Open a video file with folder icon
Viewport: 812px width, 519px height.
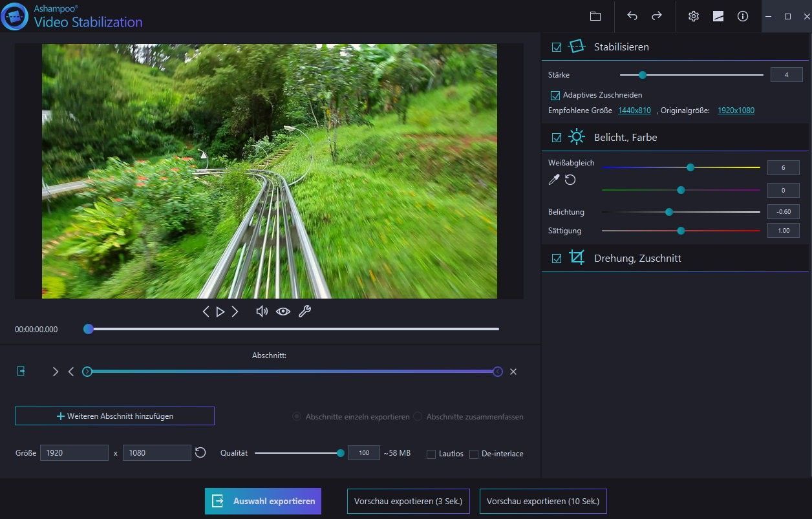(595, 16)
